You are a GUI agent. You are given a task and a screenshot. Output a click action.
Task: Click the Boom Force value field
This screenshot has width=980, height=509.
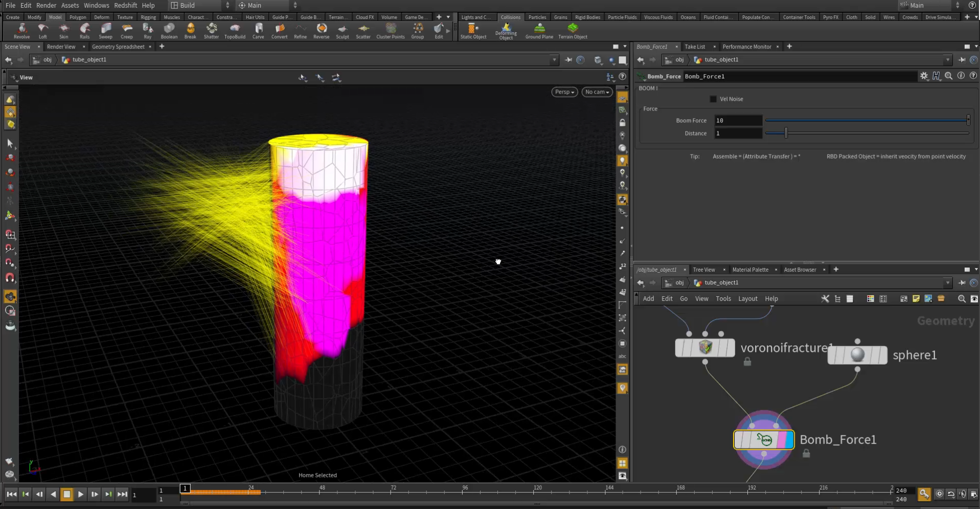[x=738, y=121]
